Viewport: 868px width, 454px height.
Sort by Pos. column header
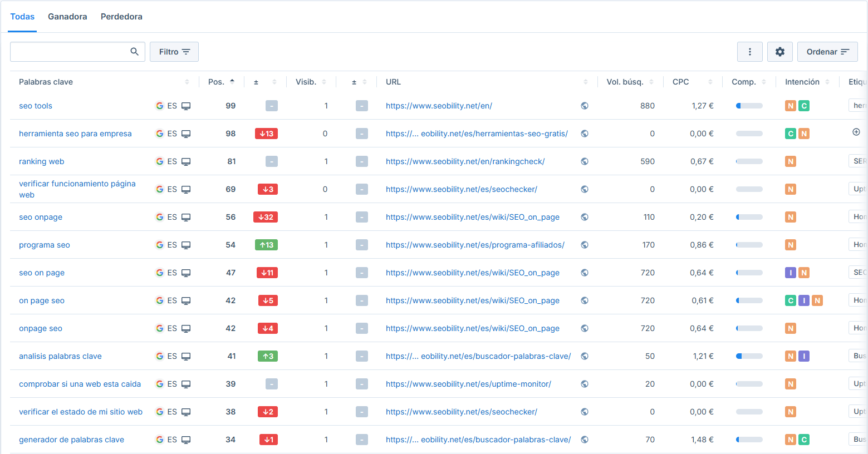coord(221,82)
